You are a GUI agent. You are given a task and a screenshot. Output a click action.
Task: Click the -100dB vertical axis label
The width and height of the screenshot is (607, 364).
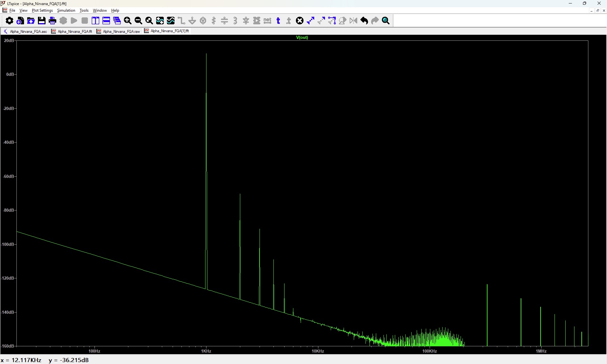(8, 244)
